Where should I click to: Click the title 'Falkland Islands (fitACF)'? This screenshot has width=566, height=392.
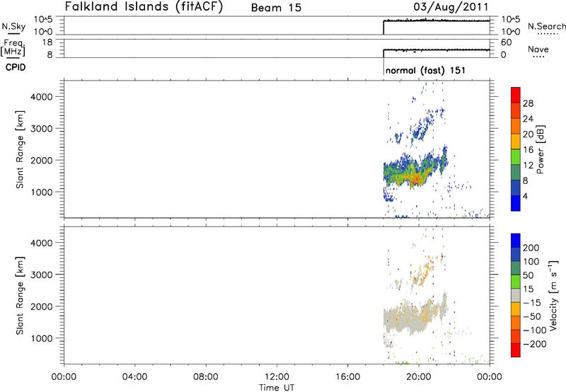click(x=144, y=7)
